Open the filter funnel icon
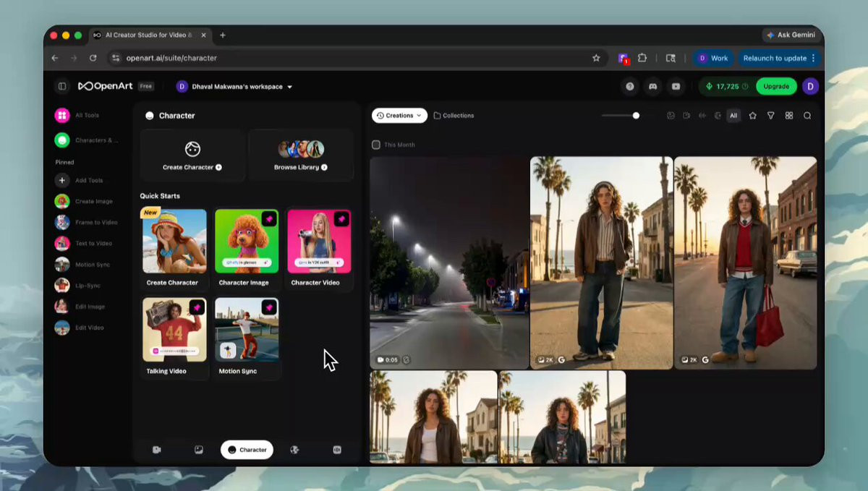 coord(770,116)
